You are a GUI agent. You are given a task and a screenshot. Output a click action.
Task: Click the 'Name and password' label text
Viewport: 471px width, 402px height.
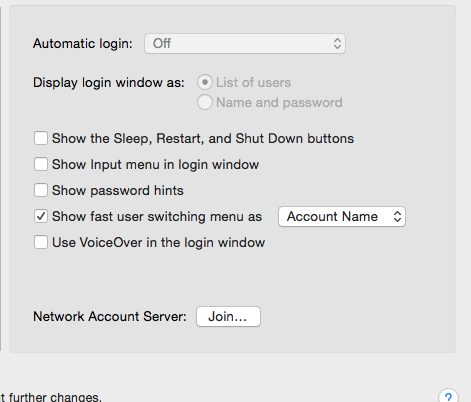[279, 102]
